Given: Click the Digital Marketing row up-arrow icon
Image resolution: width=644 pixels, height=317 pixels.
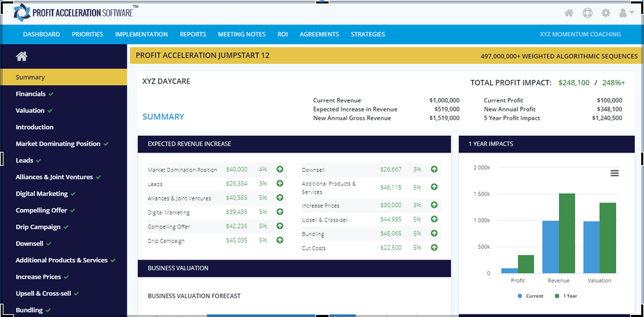Looking at the screenshot, I should (280, 212).
